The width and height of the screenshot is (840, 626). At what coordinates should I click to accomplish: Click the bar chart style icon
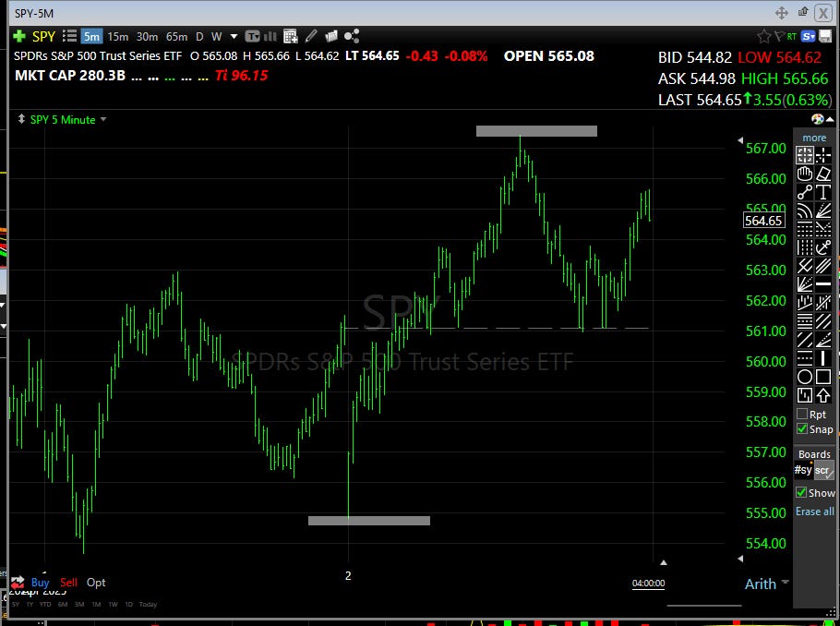coord(270,36)
